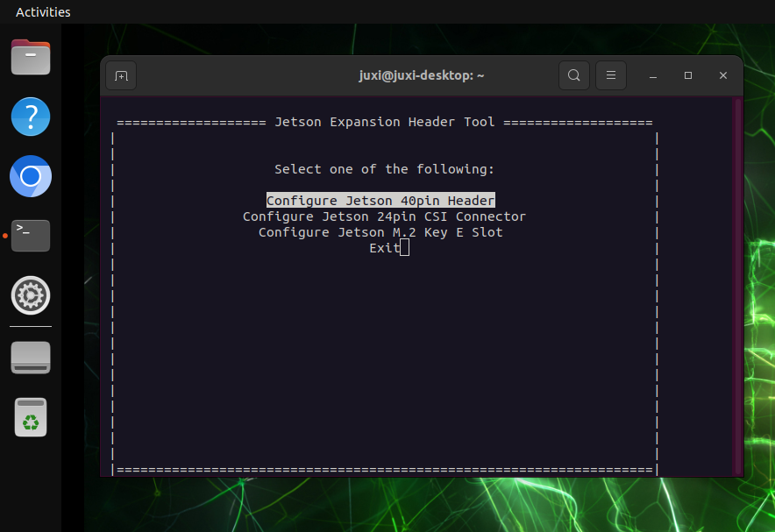Maximize the terminal window
The width and height of the screenshot is (775, 532).
coord(688,75)
